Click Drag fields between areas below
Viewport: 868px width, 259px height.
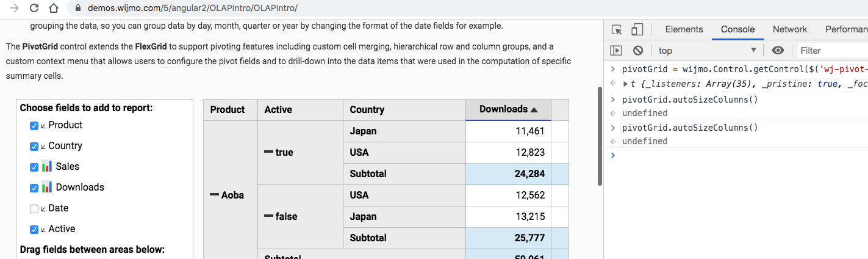[x=92, y=250]
